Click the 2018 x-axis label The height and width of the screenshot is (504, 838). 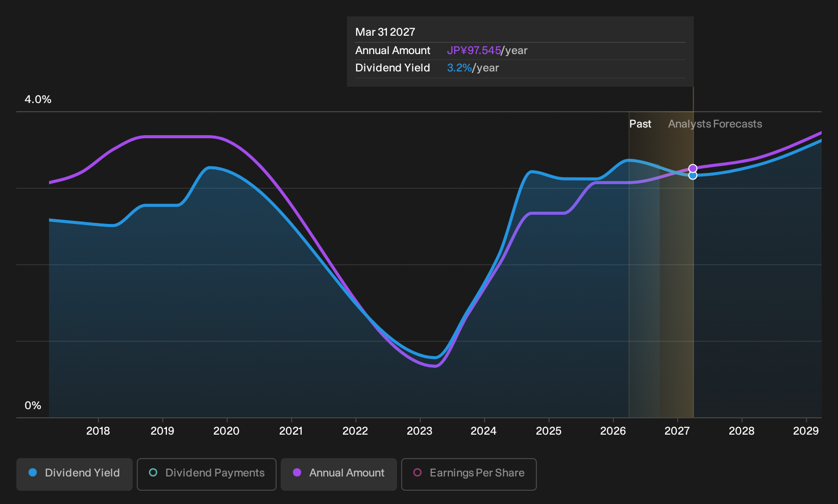pos(98,431)
